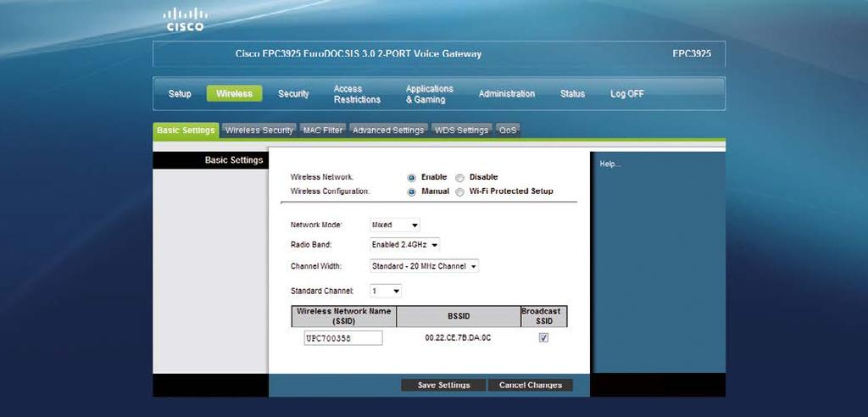Viewport: 868px width, 417px height.
Task: Switch to the MAC Filter tab
Action: click(x=323, y=131)
